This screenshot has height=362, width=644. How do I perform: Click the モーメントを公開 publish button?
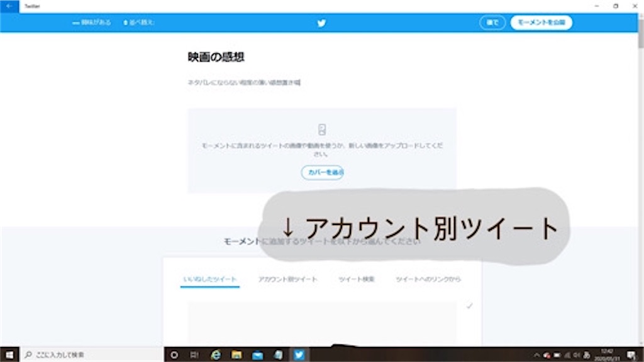(x=541, y=23)
